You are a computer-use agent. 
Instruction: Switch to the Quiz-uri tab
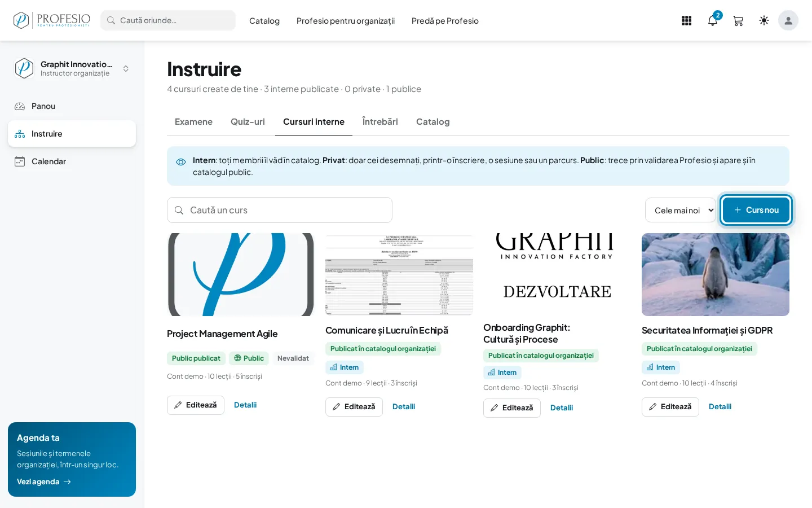tap(248, 122)
